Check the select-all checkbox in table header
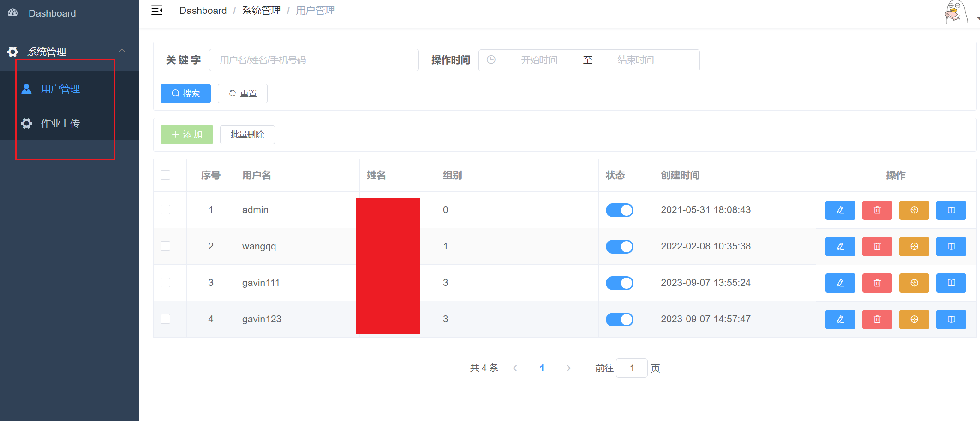 (x=166, y=175)
